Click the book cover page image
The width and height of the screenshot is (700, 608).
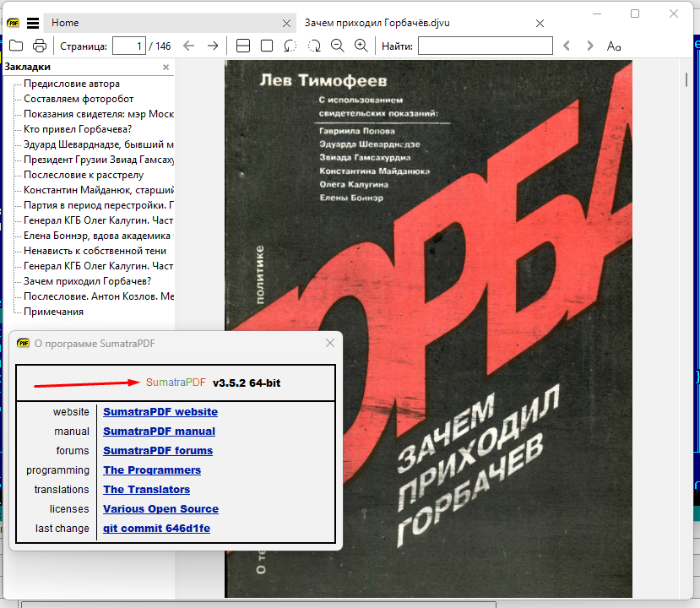428,328
